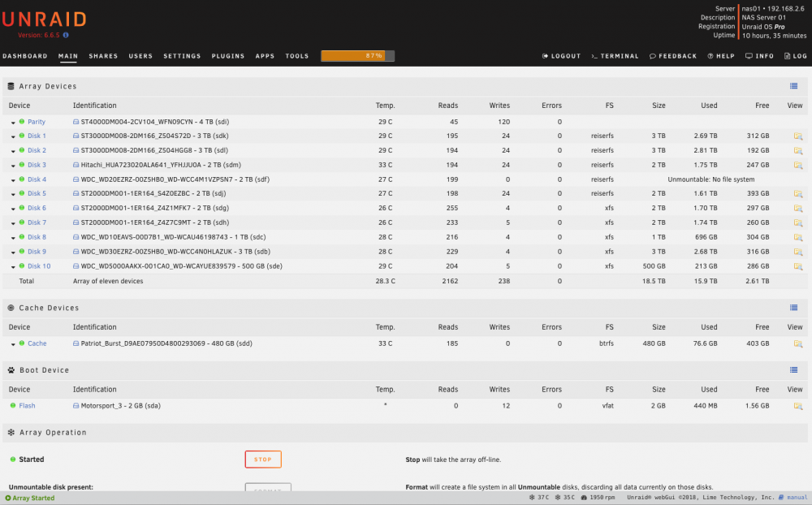Screen dimensions: 812x505
Task: Browse Disk 9 contents via folder icon
Action: (798, 252)
